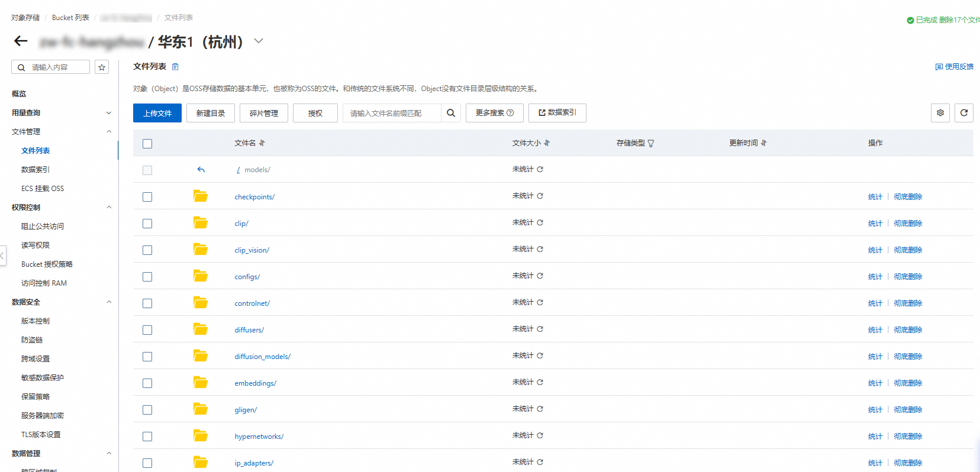Open the Bucket 列表 breadcrumb
Screen dimensions: 980x472
(70, 18)
